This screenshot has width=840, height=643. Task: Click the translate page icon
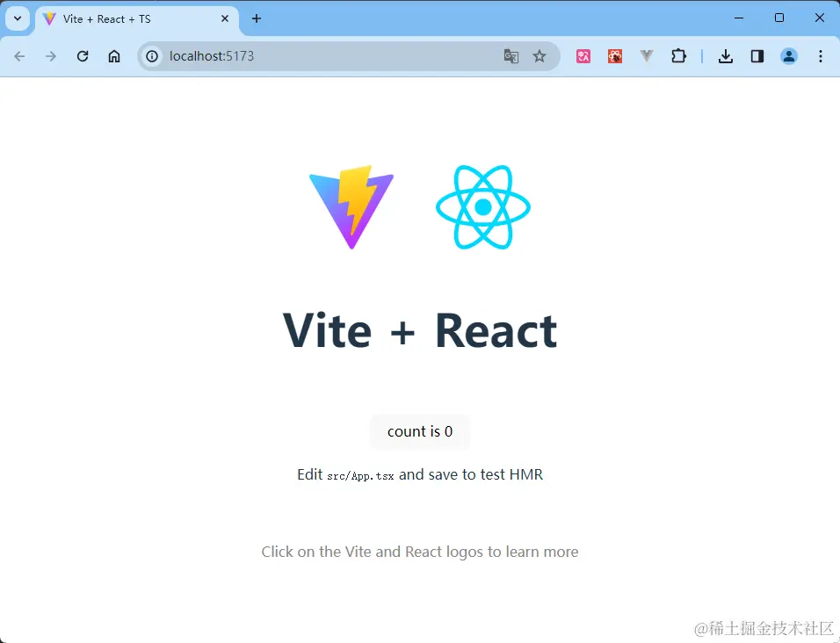511,56
